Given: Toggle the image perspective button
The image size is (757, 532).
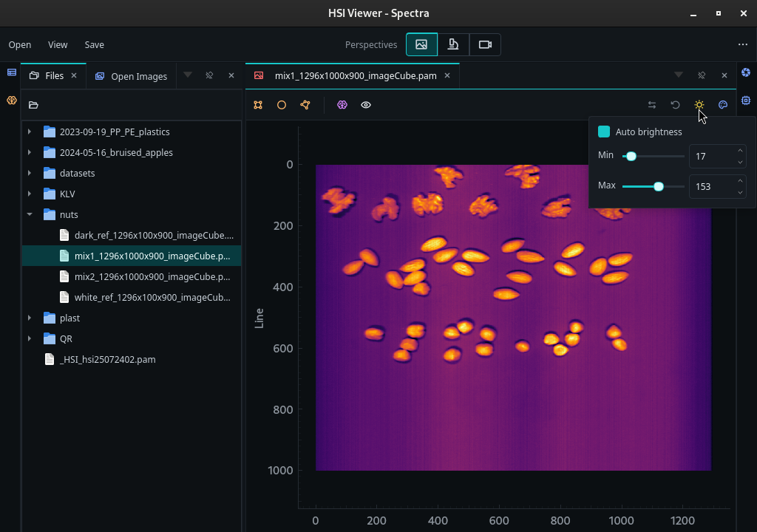Looking at the screenshot, I should pos(421,44).
